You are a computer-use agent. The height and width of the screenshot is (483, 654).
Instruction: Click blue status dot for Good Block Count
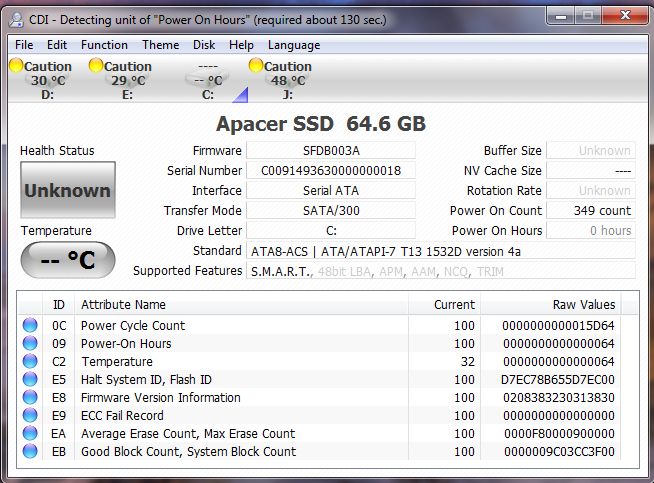(30, 451)
